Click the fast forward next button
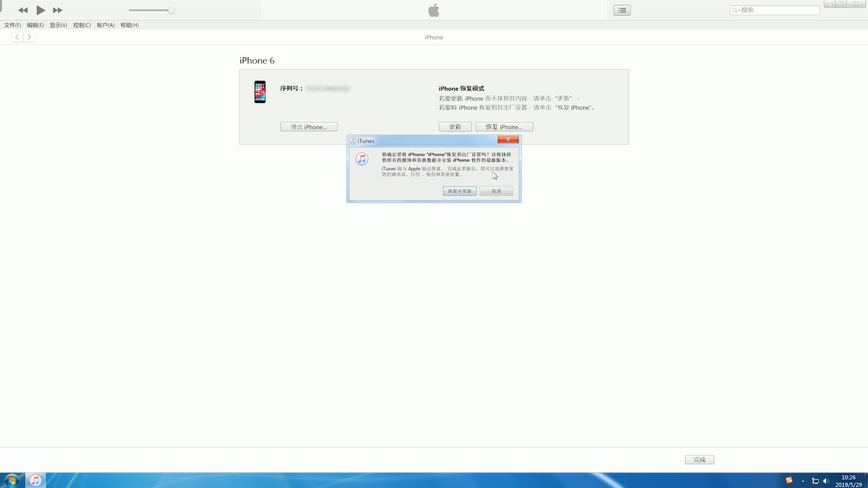This screenshot has width=868, height=488. click(58, 10)
